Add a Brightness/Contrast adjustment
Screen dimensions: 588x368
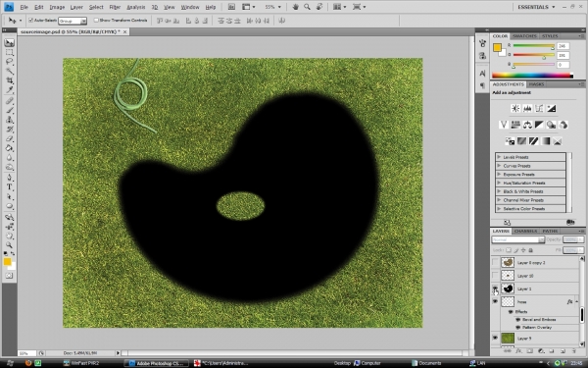tap(515, 109)
